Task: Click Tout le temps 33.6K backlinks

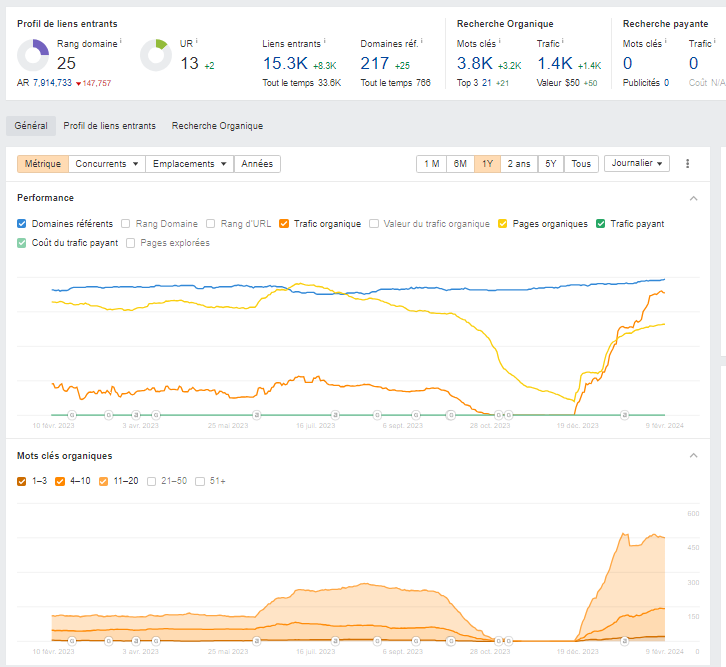Action: [301, 83]
